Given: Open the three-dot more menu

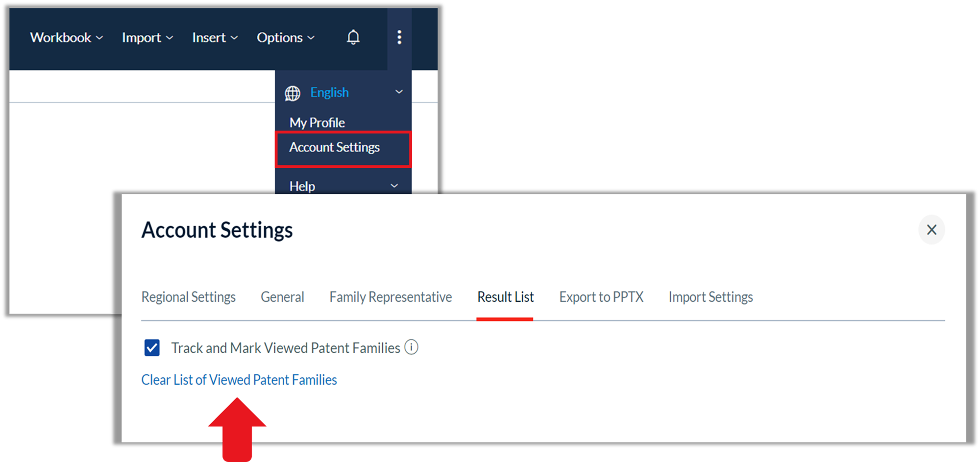Looking at the screenshot, I should (399, 37).
